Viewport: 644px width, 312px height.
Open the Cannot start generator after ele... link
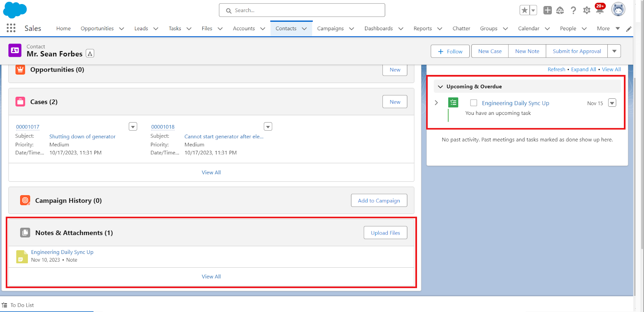click(224, 136)
